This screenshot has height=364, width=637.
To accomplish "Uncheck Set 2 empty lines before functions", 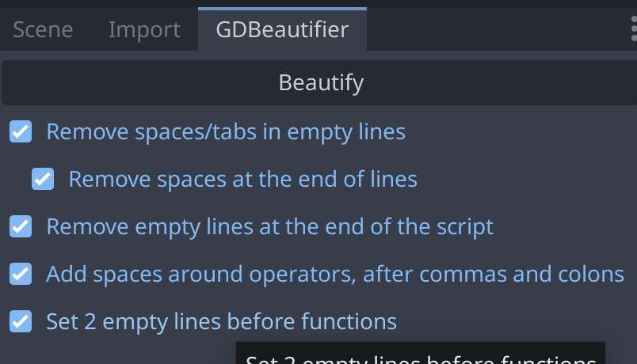I will coord(21,321).
